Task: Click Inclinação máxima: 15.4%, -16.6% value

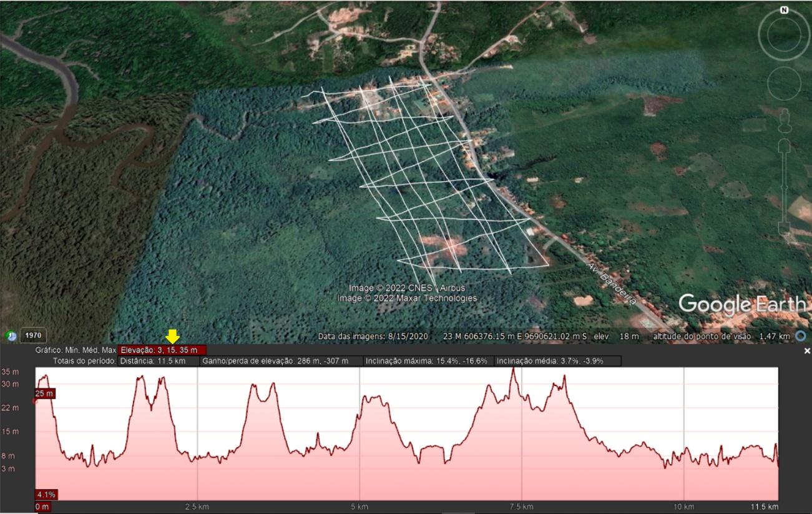Action: click(x=428, y=361)
